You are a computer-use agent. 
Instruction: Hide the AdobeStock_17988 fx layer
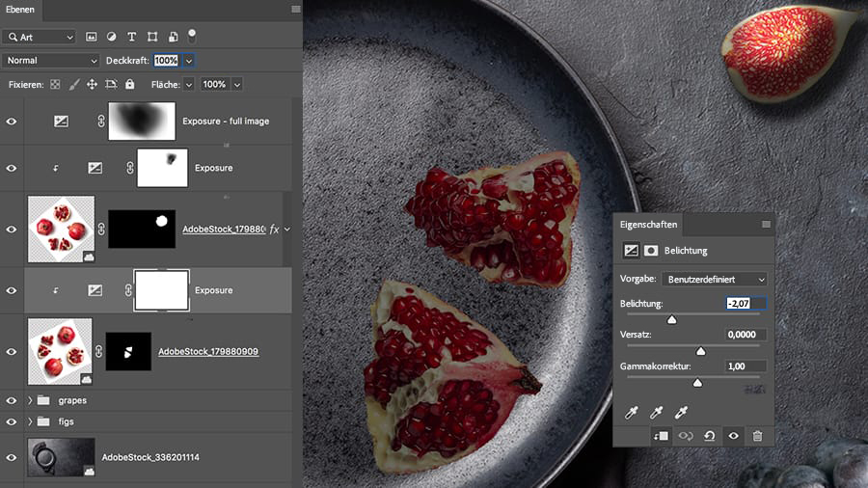tap(11, 230)
